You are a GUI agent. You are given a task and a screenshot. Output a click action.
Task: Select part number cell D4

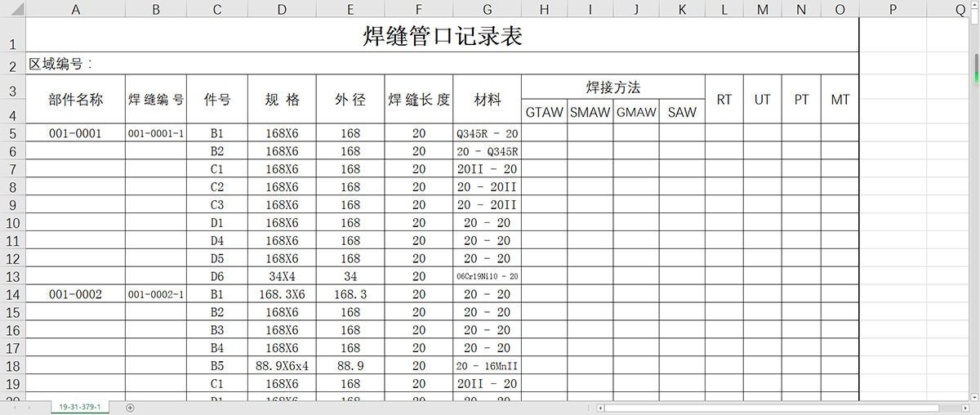(x=216, y=240)
